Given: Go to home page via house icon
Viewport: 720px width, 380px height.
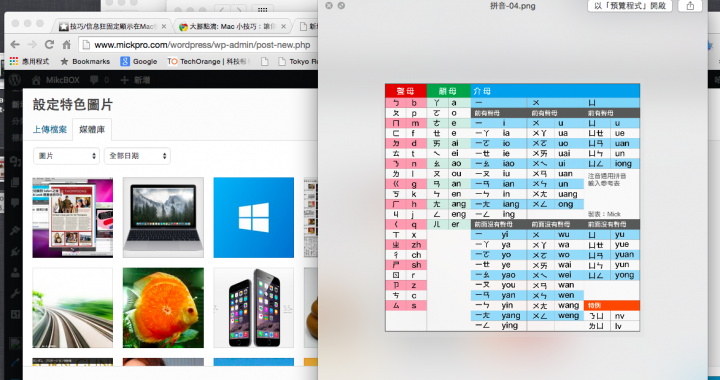Looking at the screenshot, I should click(67, 45).
